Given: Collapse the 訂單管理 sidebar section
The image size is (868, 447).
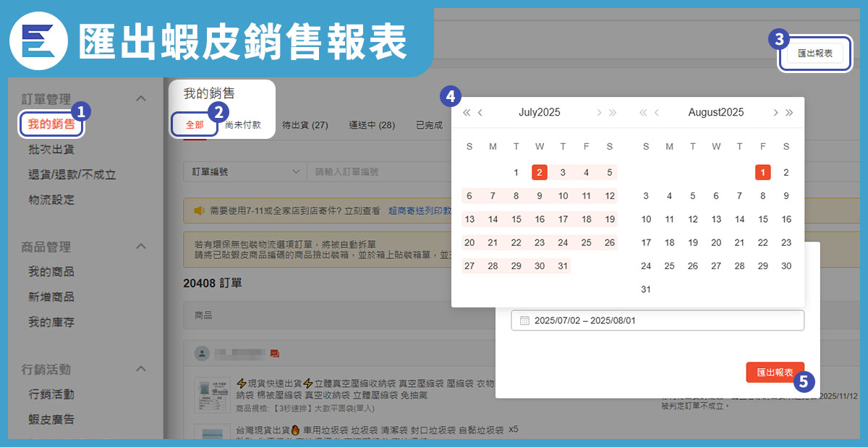Looking at the screenshot, I should point(141,98).
